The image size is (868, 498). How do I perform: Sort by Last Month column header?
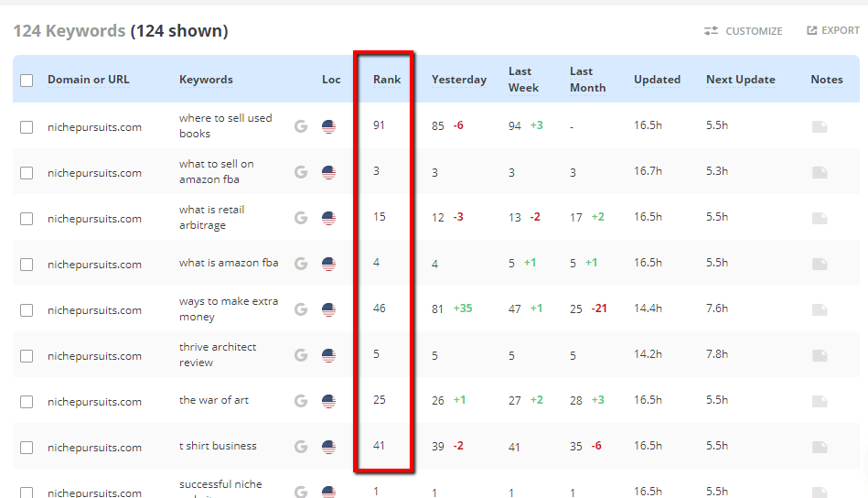point(588,80)
